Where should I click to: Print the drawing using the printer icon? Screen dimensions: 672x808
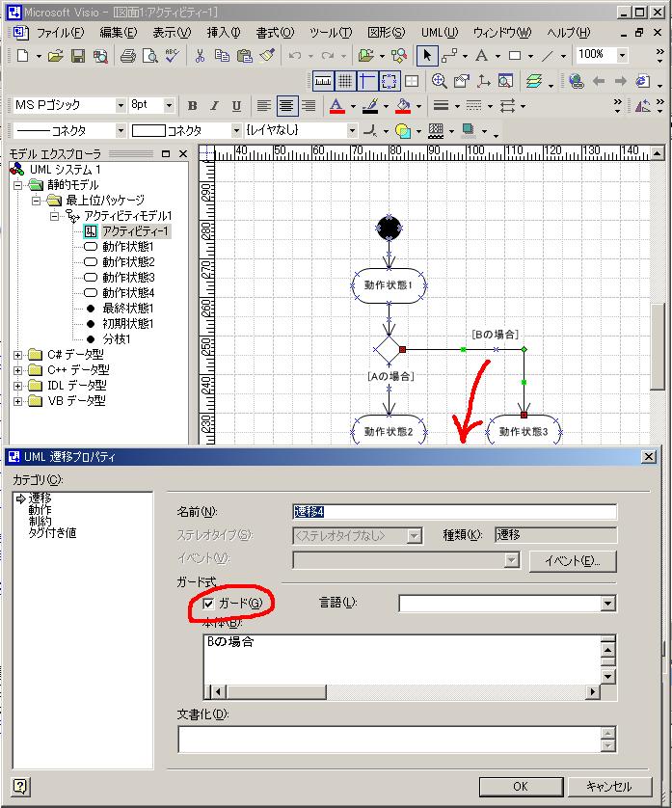(128, 56)
